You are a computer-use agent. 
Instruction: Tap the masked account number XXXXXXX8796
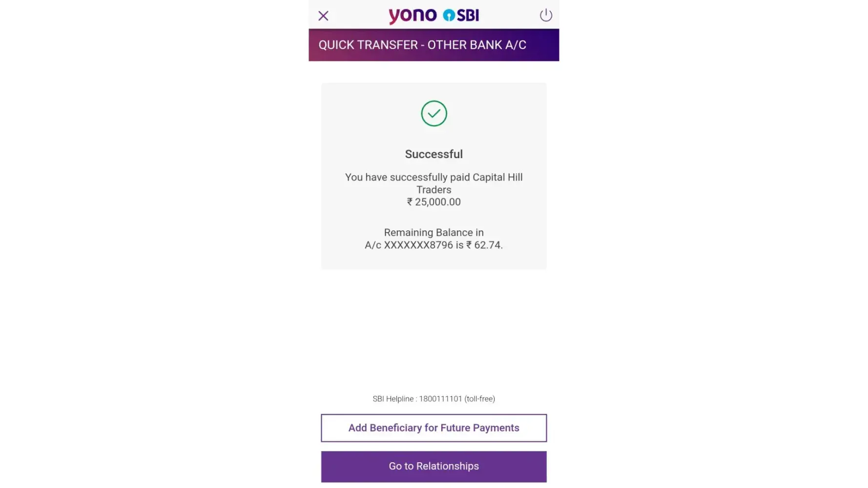[418, 245]
